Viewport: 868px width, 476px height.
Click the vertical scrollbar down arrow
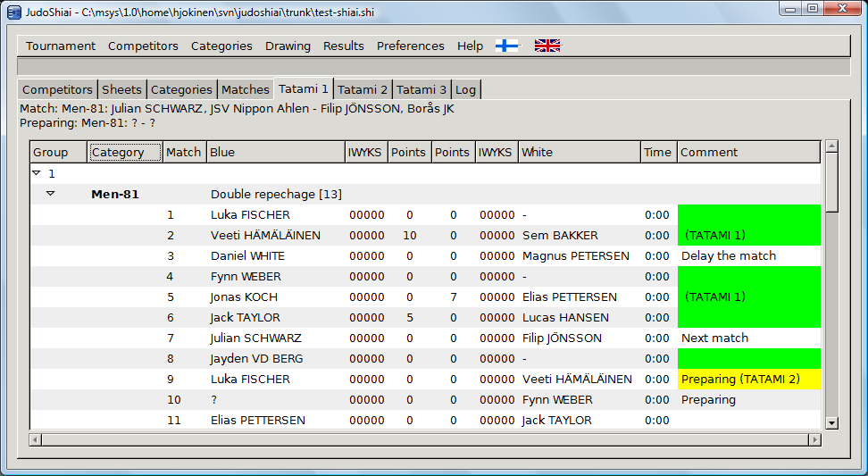(831, 422)
